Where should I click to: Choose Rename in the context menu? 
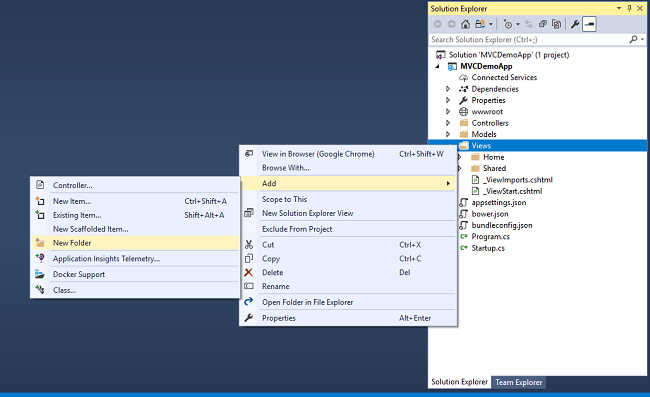click(x=348, y=286)
